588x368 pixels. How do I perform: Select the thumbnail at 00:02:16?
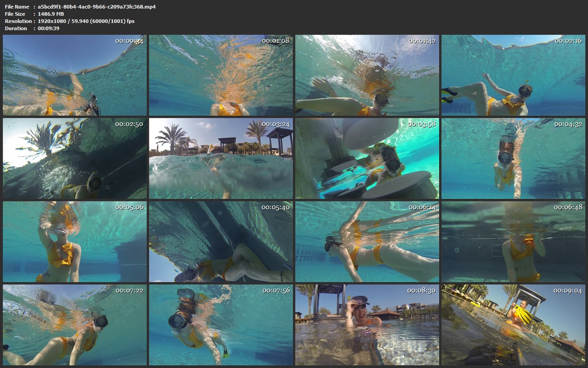coord(513,75)
